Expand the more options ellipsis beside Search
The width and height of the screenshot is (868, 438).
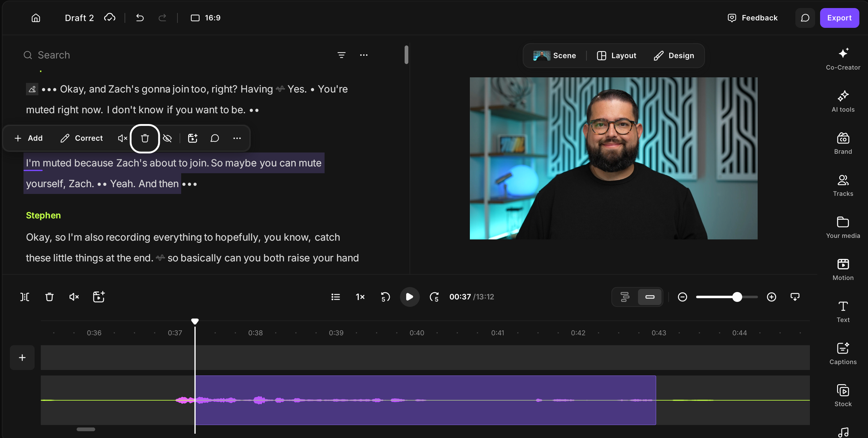coord(364,55)
